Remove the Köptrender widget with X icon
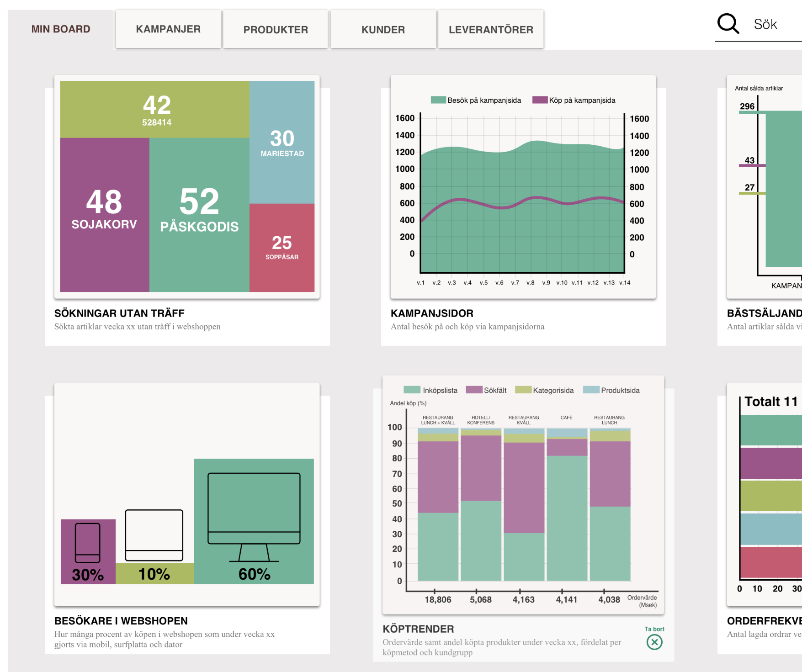This screenshot has width=802, height=672. click(654, 642)
